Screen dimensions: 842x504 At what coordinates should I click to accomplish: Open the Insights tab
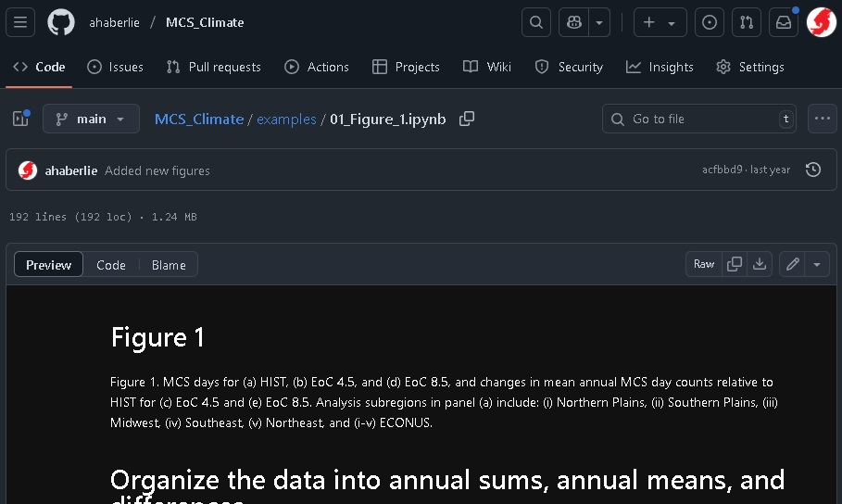click(x=660, y=67)
